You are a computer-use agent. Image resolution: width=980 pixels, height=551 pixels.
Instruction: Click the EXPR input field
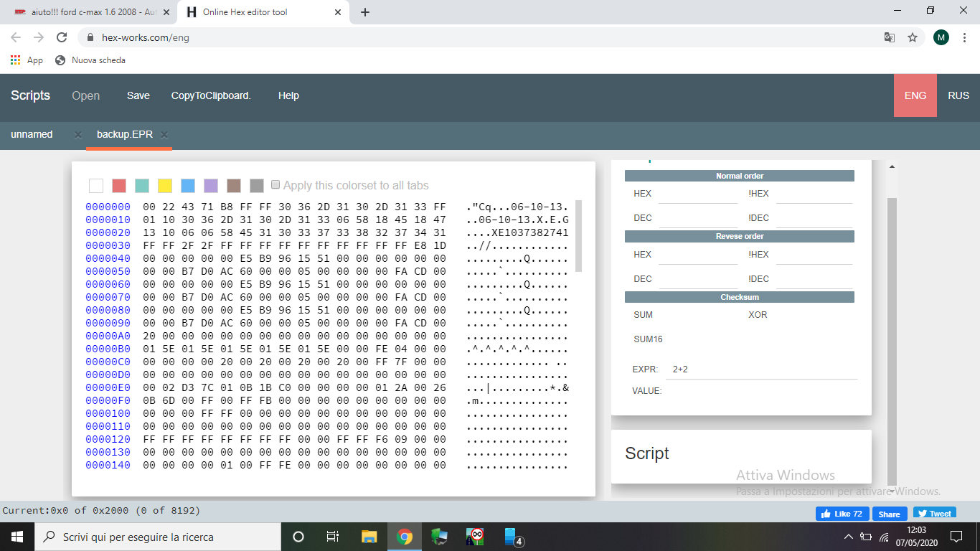click(x=760, y=369)
